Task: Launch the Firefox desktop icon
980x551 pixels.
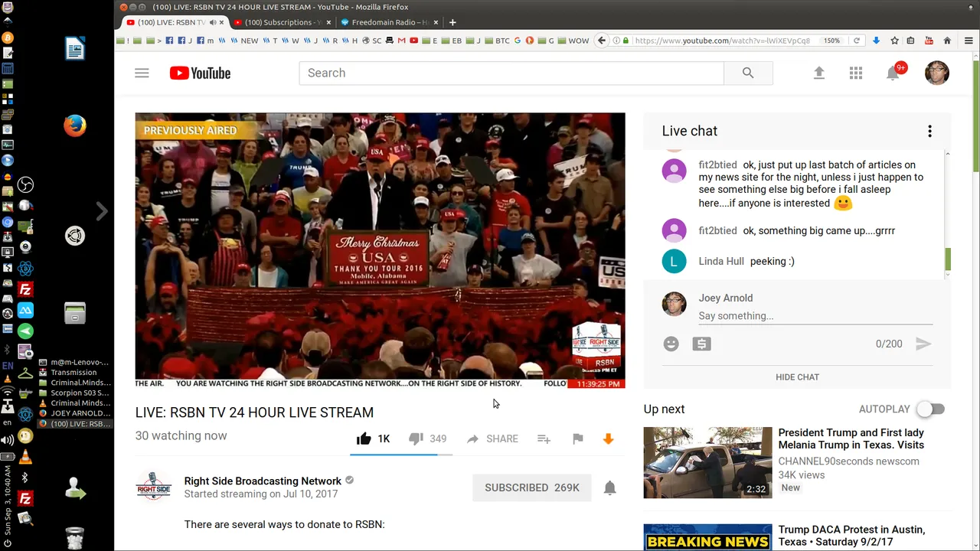Action: (x=75, y=126)
